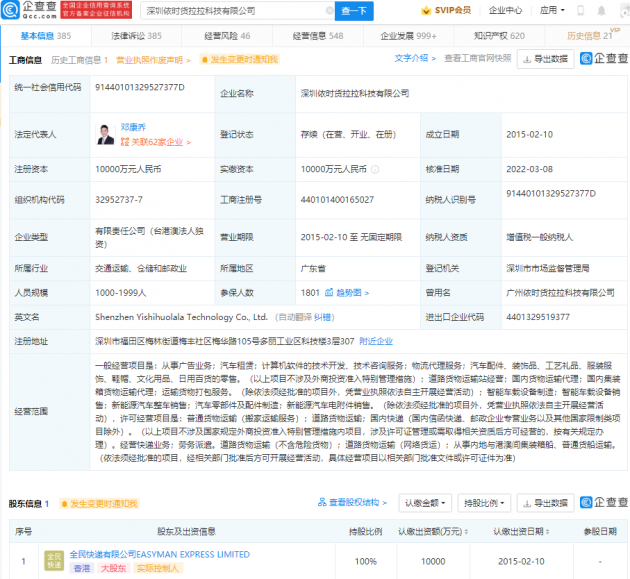This screenshot has height=579, width=630.
Task: Click the 大股东 tag
Action: click(113, 568)
